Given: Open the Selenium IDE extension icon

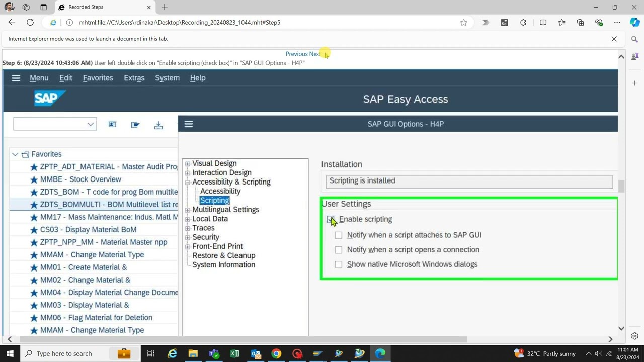Looking at the screenshot, I should [504, 22].
